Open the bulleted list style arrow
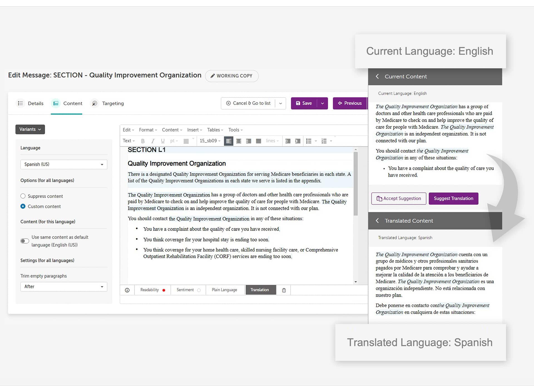This screenshot has width=534, height=392. pos(316,141)
